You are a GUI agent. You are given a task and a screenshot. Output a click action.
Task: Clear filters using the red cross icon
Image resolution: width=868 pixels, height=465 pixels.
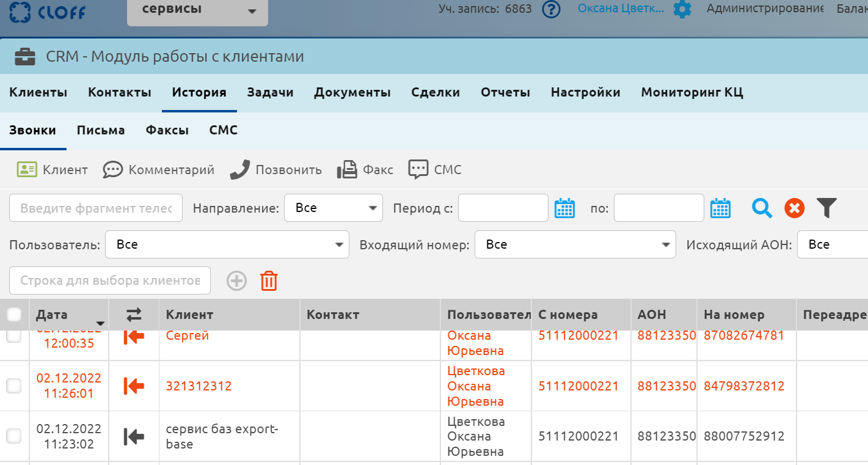(794, 208)
